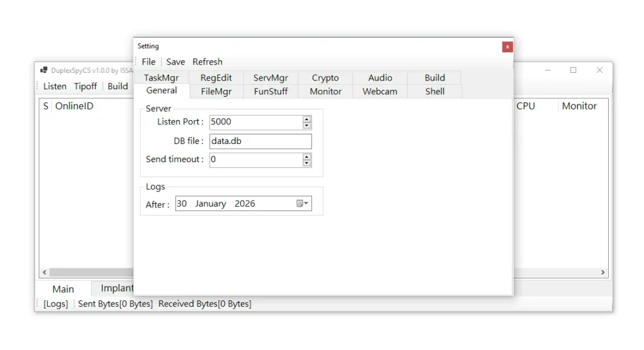Select the RegEdit tab
The height and width of the screenshot is (350, 644).
pos(216,78)
